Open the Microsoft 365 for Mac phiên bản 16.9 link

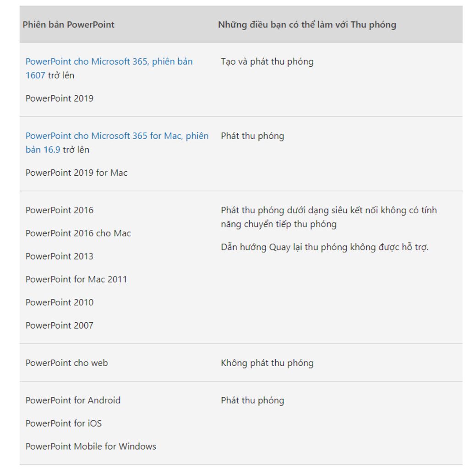coord(117,136)
